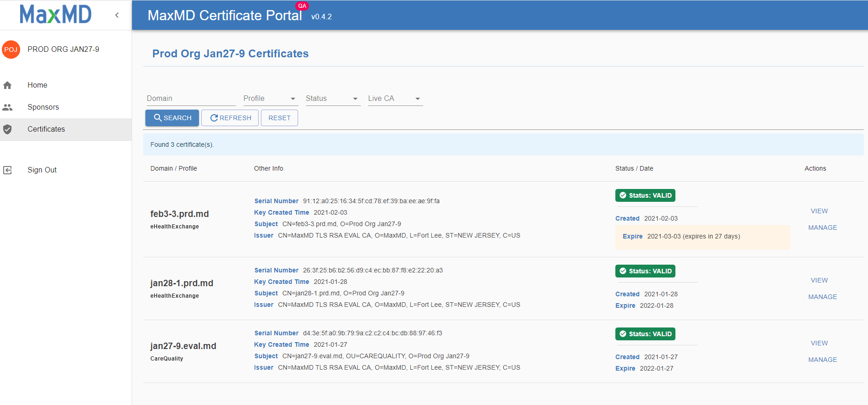Manage the jan28-1.prd.md certificate
The height and width of the screenshot is (405, 868).
[823, 297]
